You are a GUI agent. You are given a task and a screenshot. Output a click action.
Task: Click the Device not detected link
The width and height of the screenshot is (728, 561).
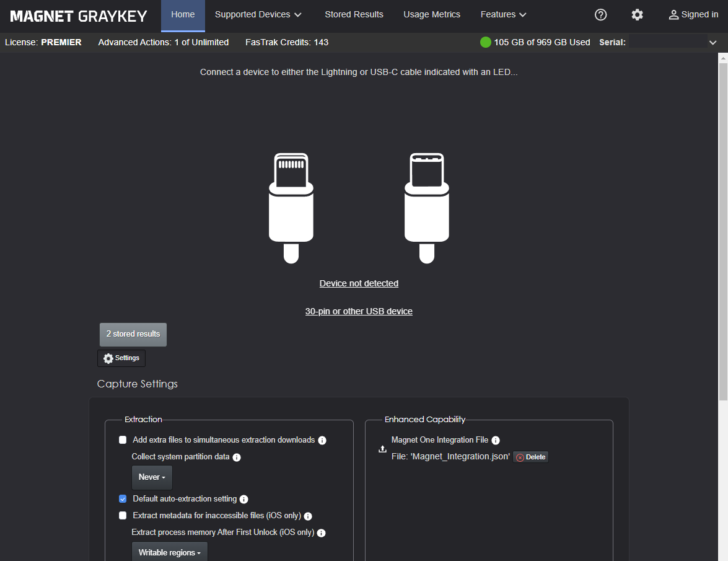359,283
